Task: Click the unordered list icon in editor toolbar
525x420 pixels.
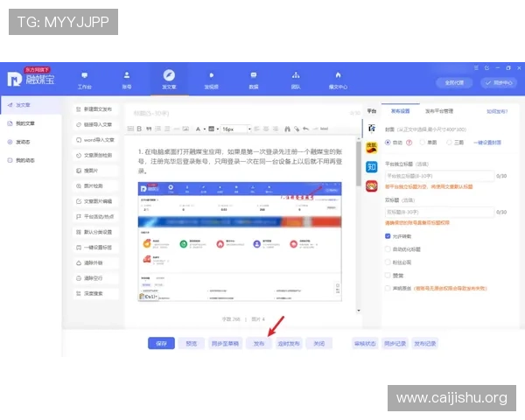Action: pos(167,129)
